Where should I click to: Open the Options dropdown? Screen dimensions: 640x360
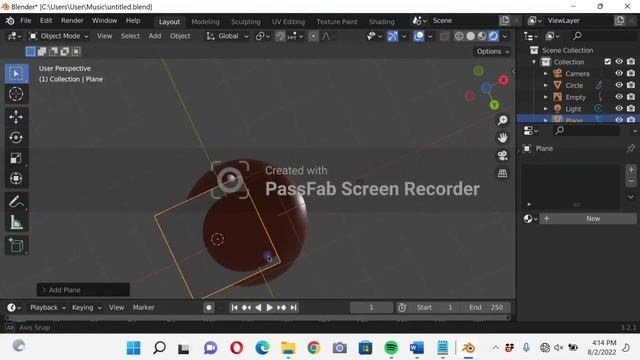click(493, 51)
